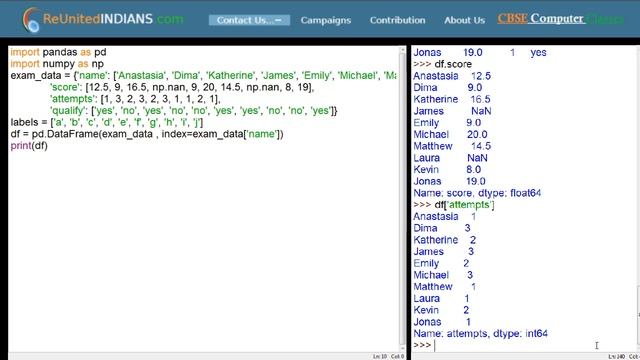Click the 'Laura NaN' output row
The width and height of the screenshot is (640, 360).
pos(450,158)
